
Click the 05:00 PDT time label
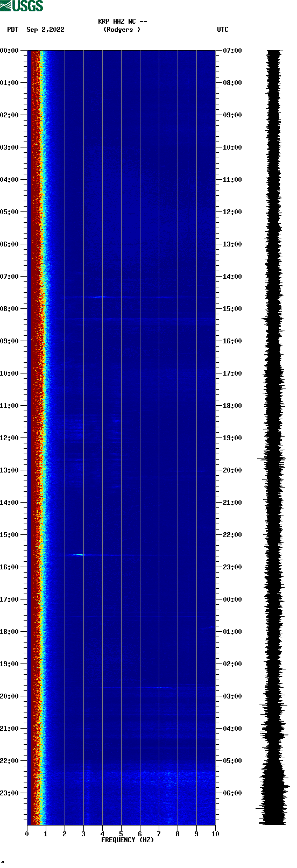tap(10, 212)
